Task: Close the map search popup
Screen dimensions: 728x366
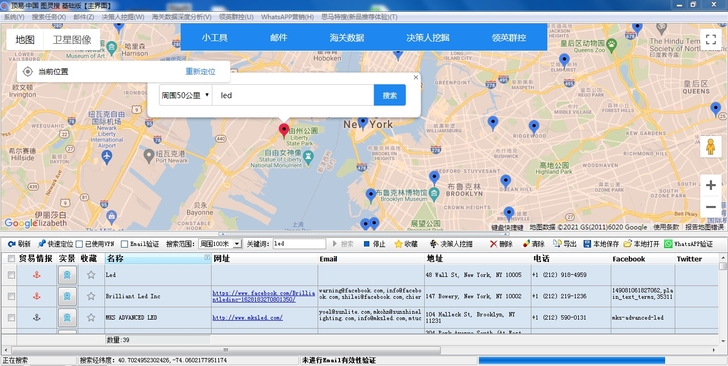Action: tap(416, 78)
